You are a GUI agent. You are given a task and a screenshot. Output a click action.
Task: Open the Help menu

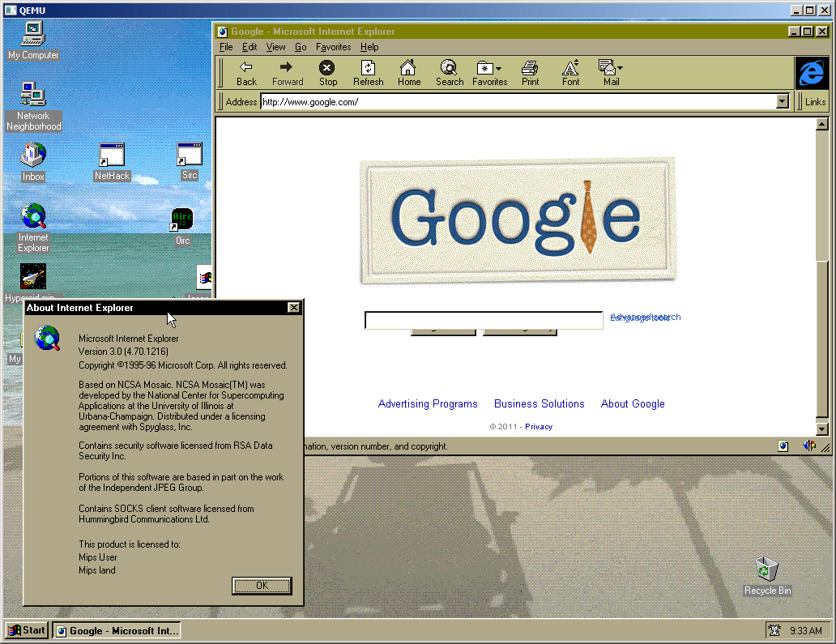369,47
